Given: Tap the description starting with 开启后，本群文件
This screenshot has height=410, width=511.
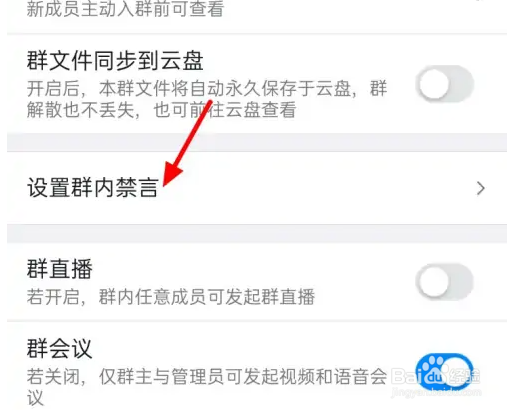Looking at the screenshot, I should click(x=207, y=99).
